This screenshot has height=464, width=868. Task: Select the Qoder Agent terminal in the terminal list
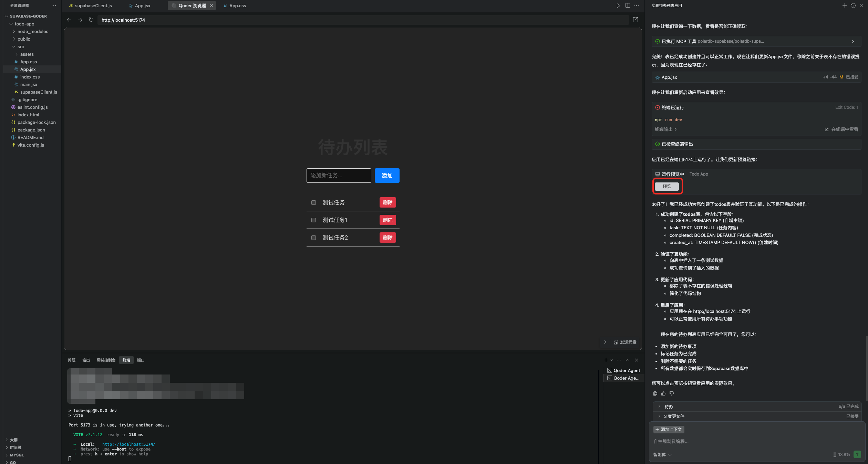[626, 370]
